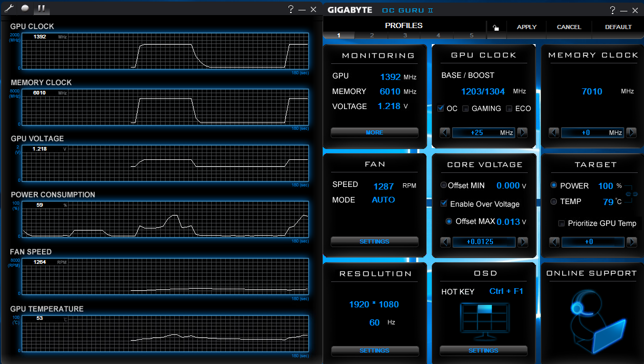Restore DEFAULT settings
Image resolution: width=644 pixels, height=364 pixels.
(619, 27)
